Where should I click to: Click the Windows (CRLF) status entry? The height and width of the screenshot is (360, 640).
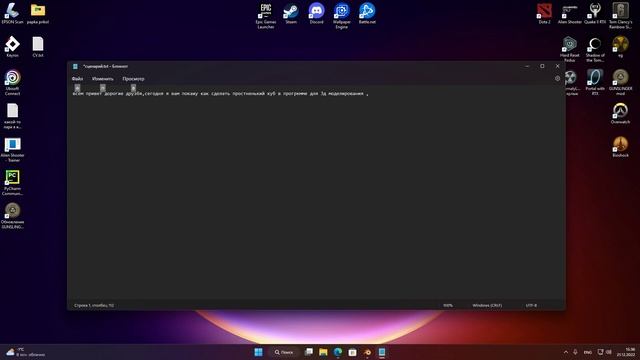487,305
